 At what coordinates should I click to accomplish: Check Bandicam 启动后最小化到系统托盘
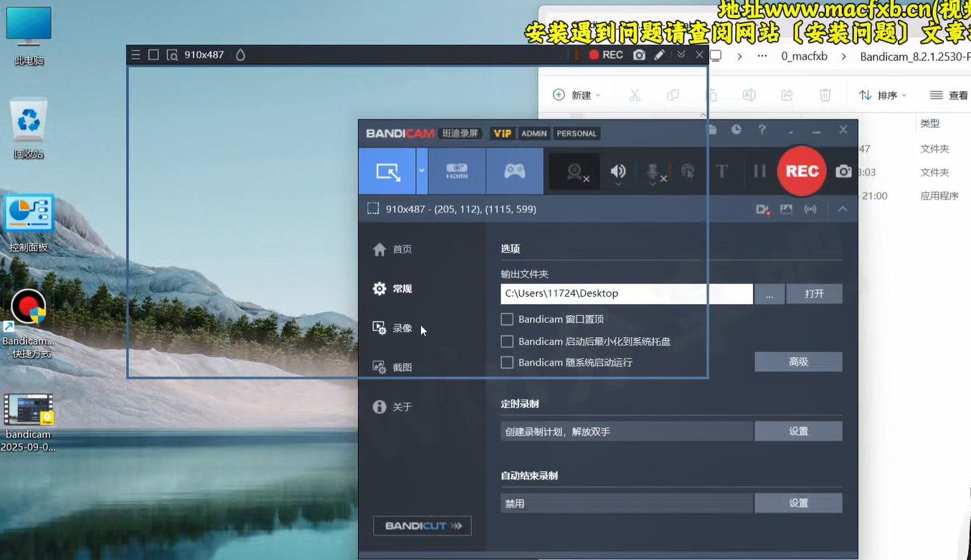click(x=507, y=341)
